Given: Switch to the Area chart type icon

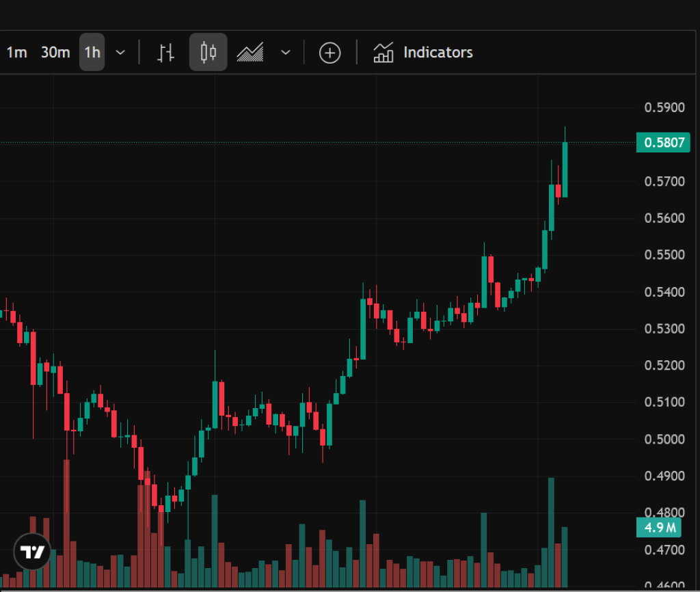Looking at the screenshot, I should 250,53.
